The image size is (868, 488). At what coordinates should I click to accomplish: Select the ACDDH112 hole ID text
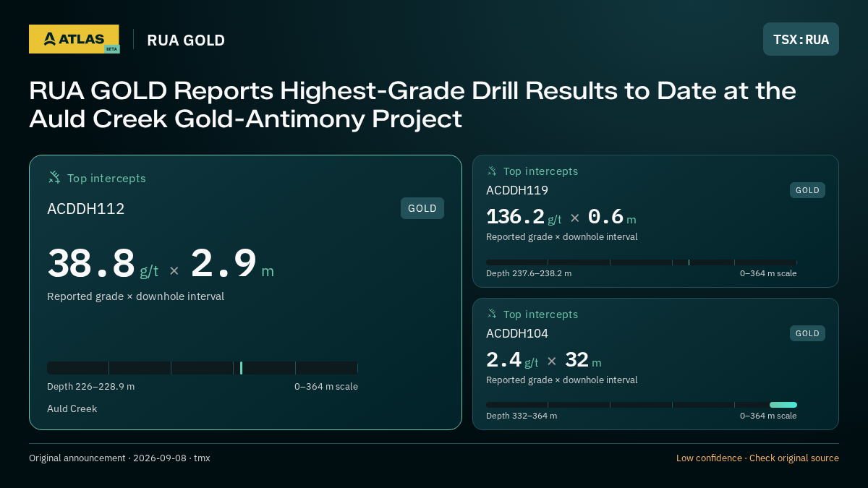click(86, 209)
